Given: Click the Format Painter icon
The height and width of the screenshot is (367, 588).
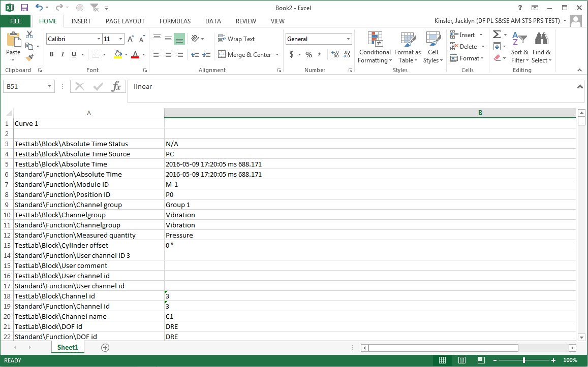Looking at the screenshot, I should point(29,58).
